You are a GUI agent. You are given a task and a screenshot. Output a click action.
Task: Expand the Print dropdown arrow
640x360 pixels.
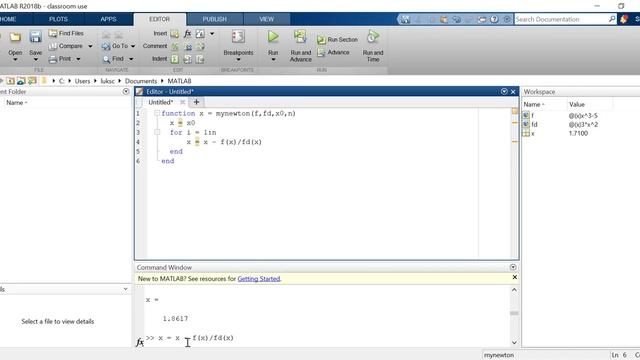coord(78,59)
